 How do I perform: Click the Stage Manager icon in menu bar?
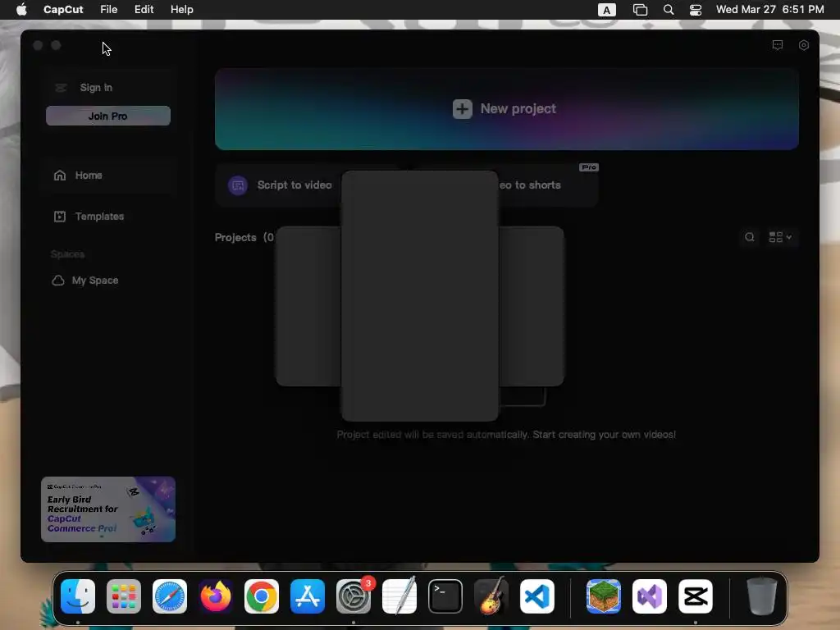click(640, 10)
